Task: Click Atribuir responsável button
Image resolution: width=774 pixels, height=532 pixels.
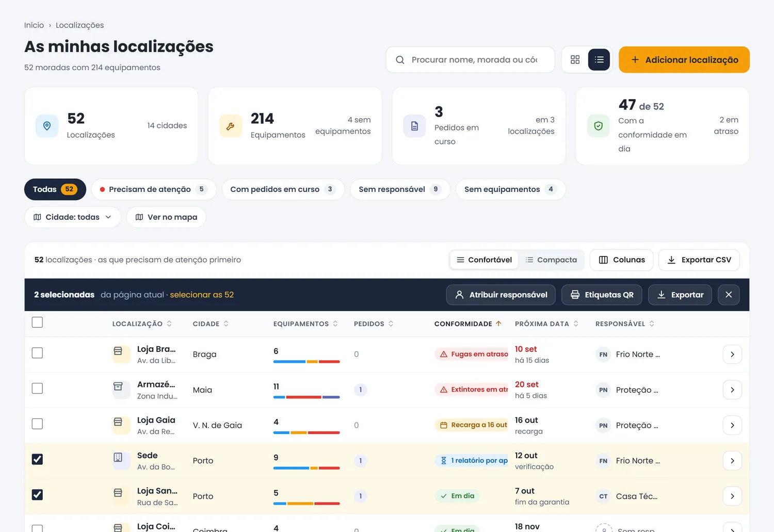Action: 501,295
